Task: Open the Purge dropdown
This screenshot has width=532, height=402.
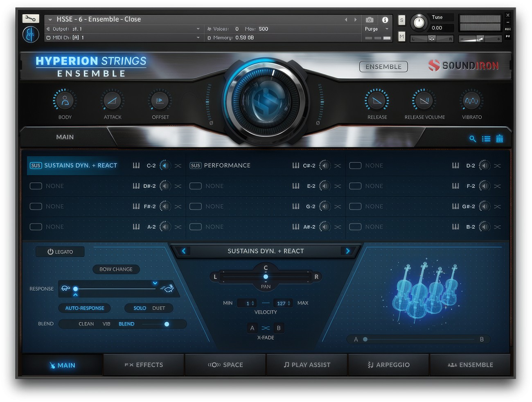Action: click(x=376, y=29)
